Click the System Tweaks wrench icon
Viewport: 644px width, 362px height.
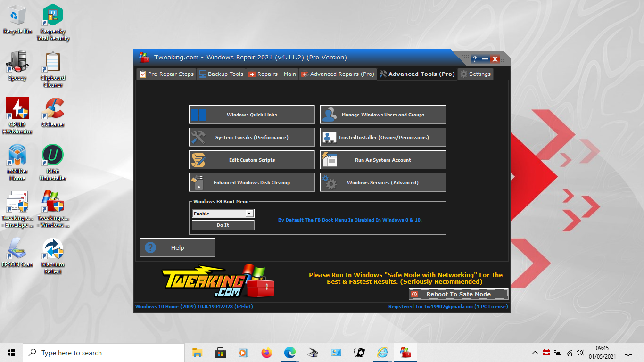pyautogui.click(x=198, y=137)
